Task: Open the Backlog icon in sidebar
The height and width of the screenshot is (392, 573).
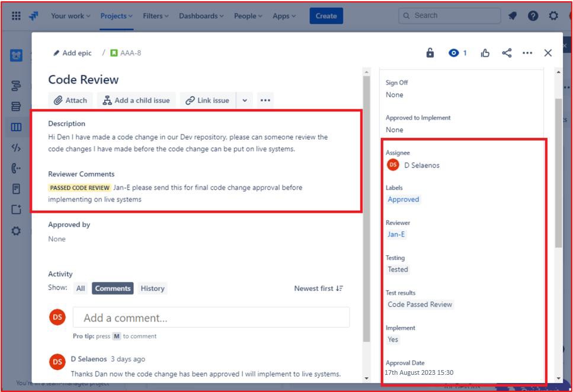Action: click(x=16, y=107)
